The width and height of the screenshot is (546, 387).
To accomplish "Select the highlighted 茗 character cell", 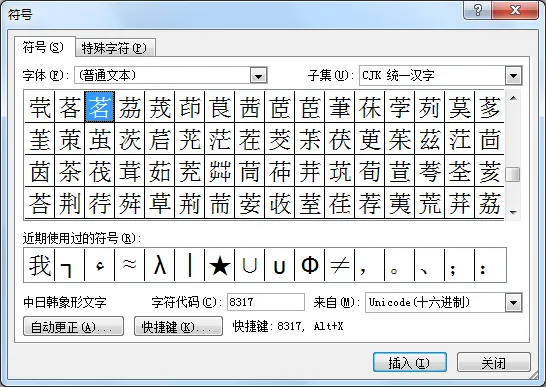I will tap(100, 107).
